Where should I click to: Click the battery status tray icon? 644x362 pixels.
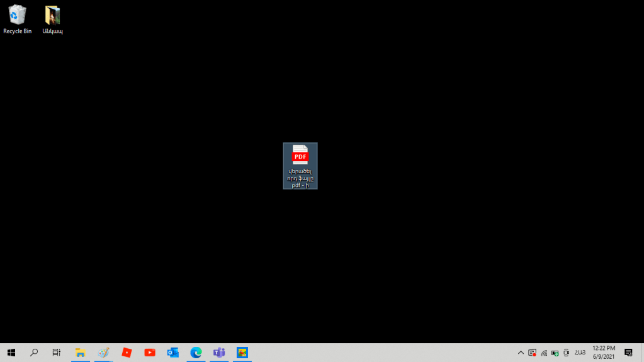coord(555,353)
